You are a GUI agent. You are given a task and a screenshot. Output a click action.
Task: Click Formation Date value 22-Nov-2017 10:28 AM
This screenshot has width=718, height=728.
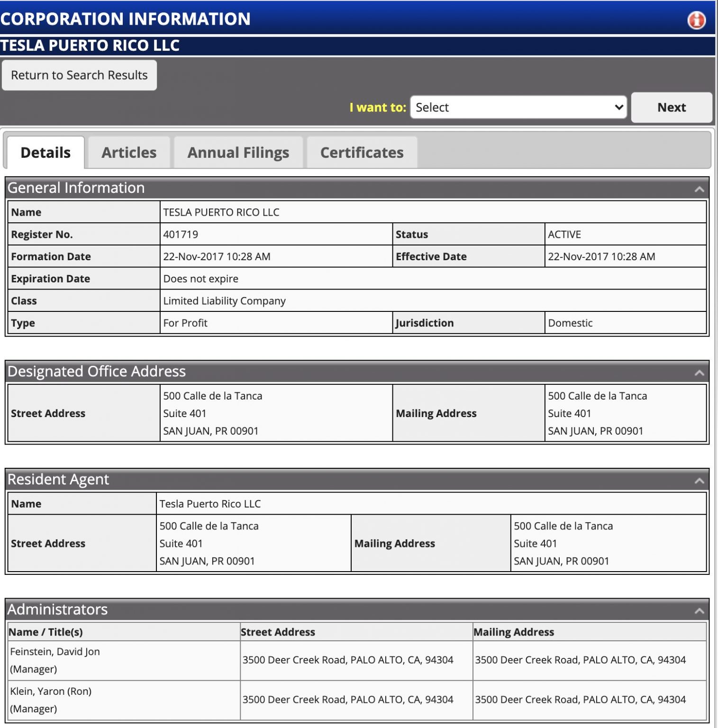click(217, 256)
